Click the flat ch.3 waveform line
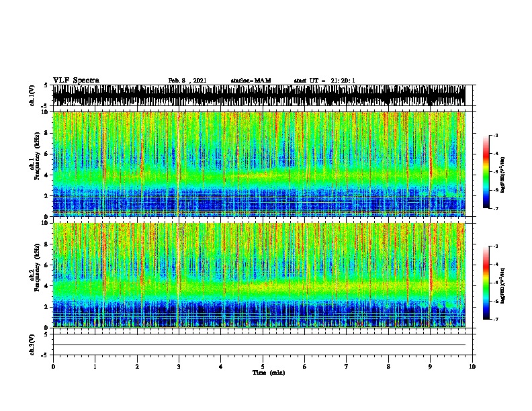Image resolution: width=532 pixels, height=411 pixels. pos(259,345)
